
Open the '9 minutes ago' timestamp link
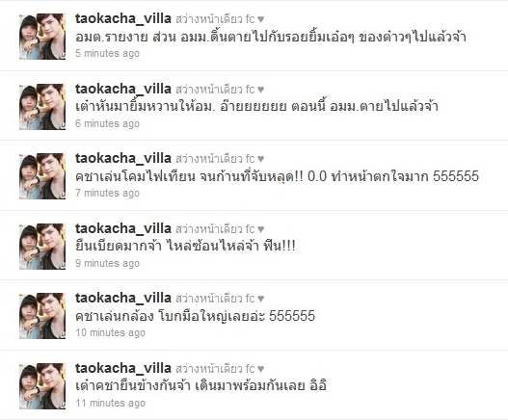pos(108,263)
